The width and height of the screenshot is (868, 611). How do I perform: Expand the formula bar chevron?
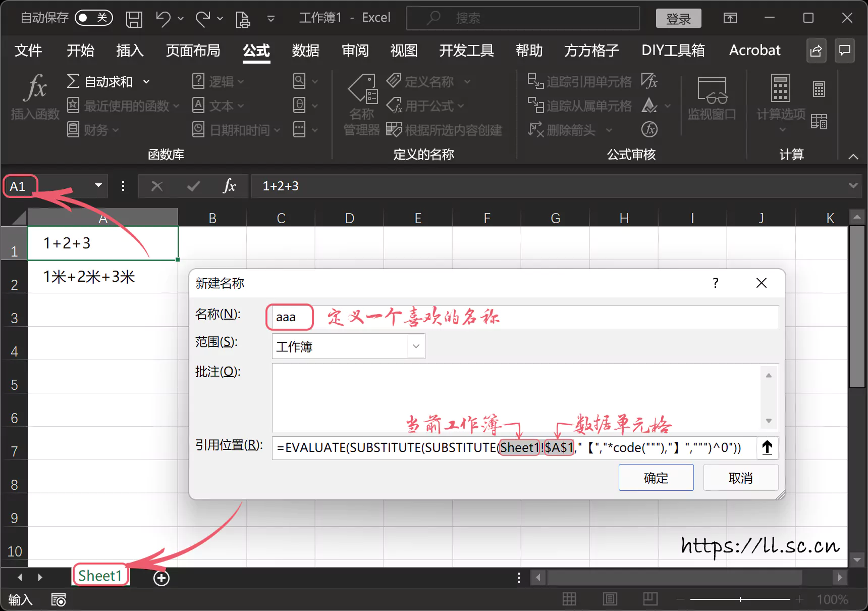click(853, 186)
